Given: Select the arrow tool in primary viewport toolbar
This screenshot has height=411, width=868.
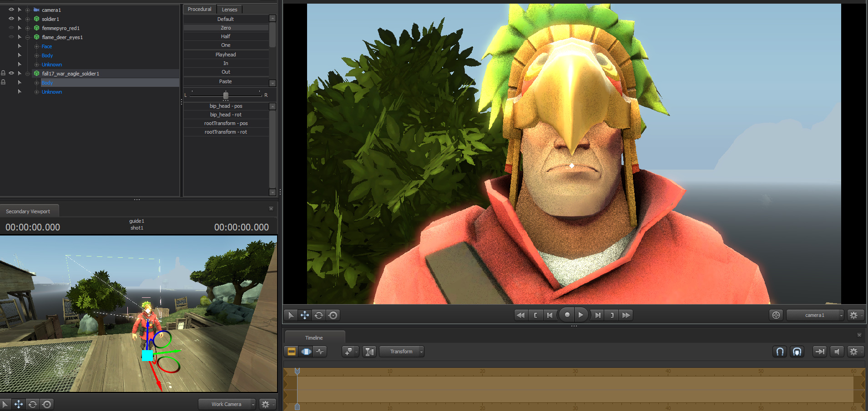Looking at the screenshot, I should coord(291,315).
